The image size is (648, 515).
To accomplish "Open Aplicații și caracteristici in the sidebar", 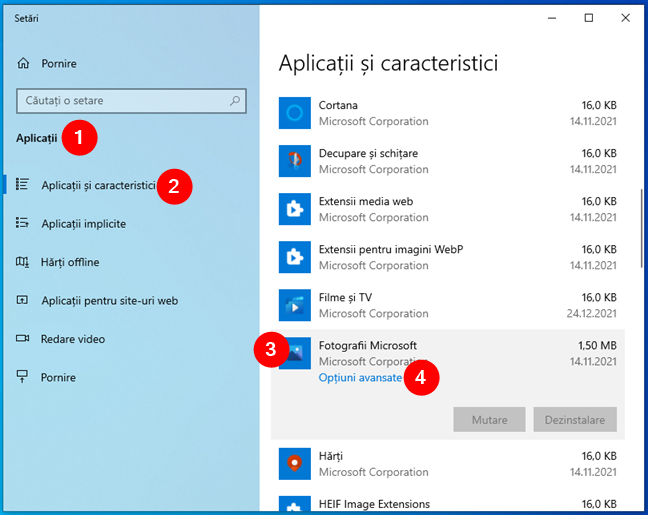I will click(98, 185).
